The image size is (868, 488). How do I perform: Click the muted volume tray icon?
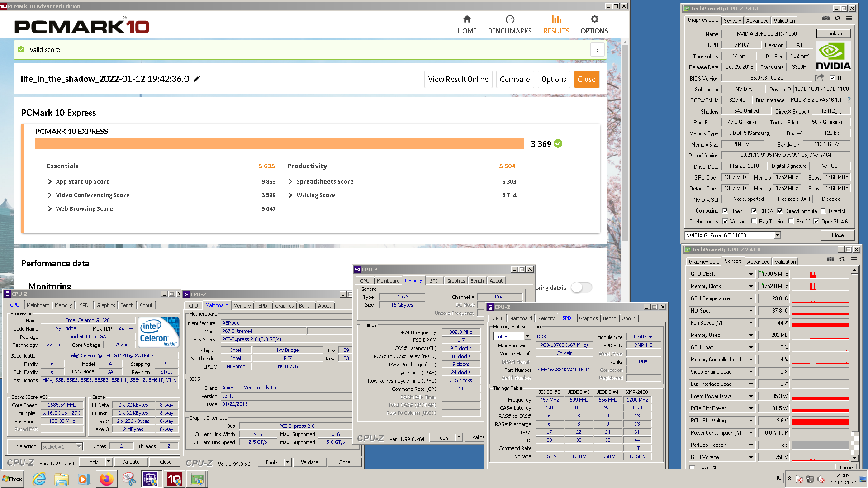pyautogui.click(x=821, y=479)
